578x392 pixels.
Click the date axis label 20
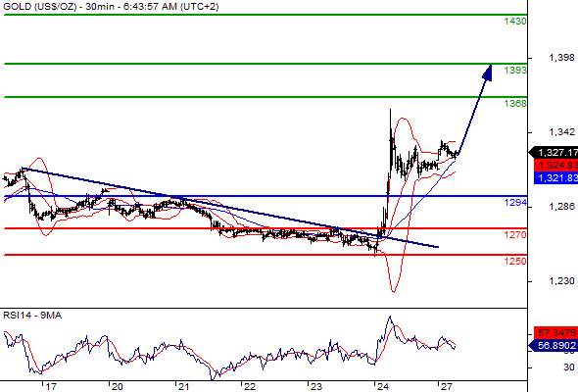click(x=117, y=387)
